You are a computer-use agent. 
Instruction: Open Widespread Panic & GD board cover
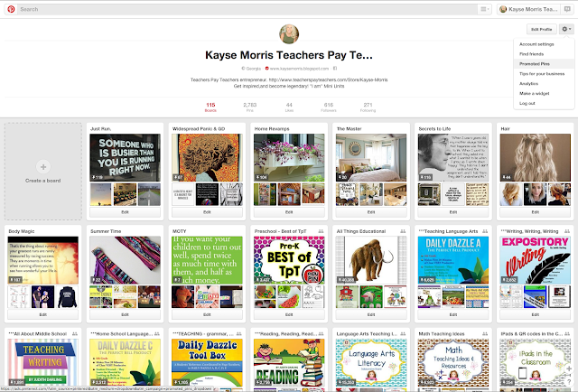pos(207,157)
